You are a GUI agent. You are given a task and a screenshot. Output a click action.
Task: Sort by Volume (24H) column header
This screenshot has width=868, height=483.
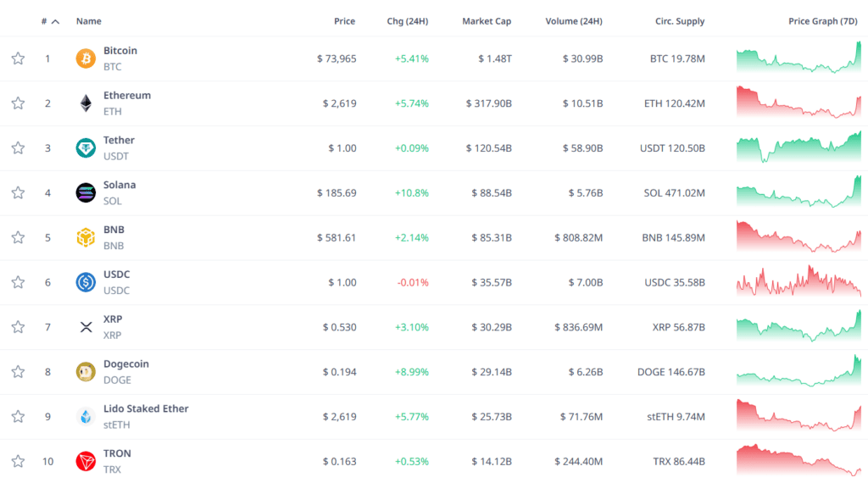(x=574, y=21)
